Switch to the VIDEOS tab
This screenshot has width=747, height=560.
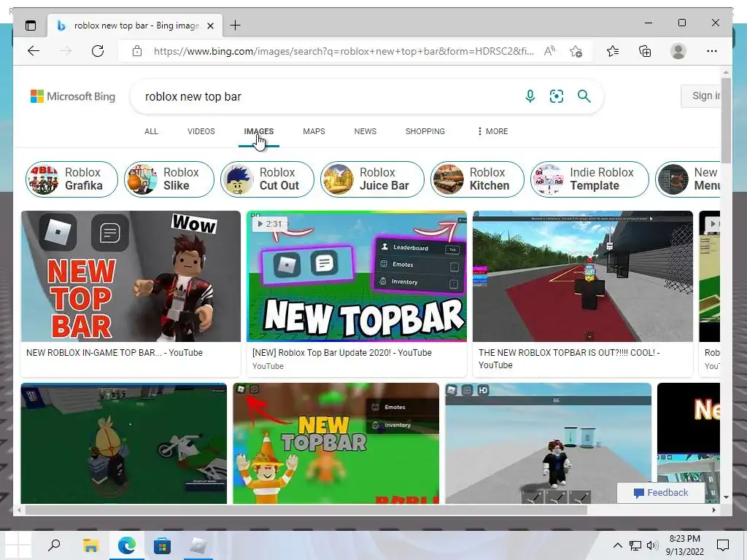(x=201, y=131)
